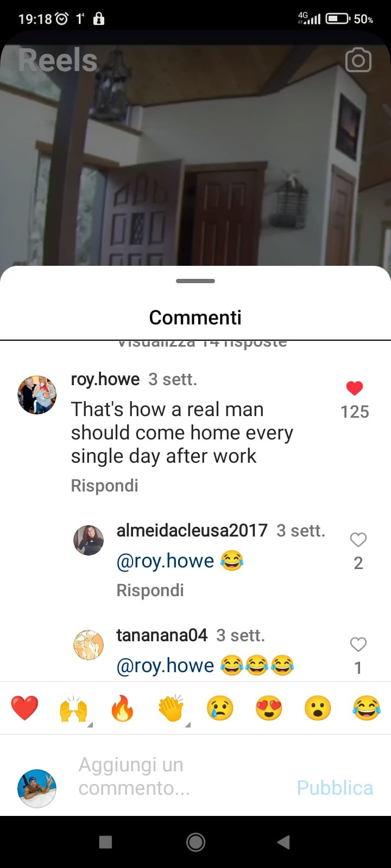Insert the raised hands emoji
Viewport: 391px width, 868px height.
(73, 708)
